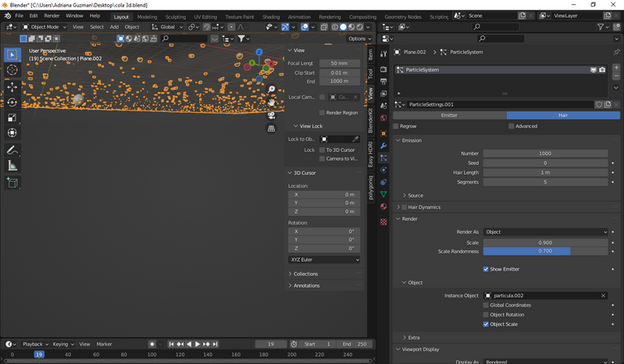Screen dimensions: 624x364
Task: Switch to the Modeling workspace tab
Action: pyautogui.click(x=147, y=17)
